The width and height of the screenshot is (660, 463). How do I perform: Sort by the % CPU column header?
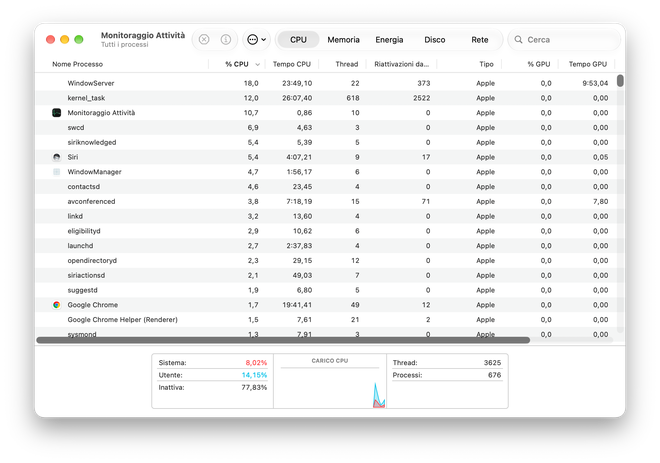tap(237, 64)
